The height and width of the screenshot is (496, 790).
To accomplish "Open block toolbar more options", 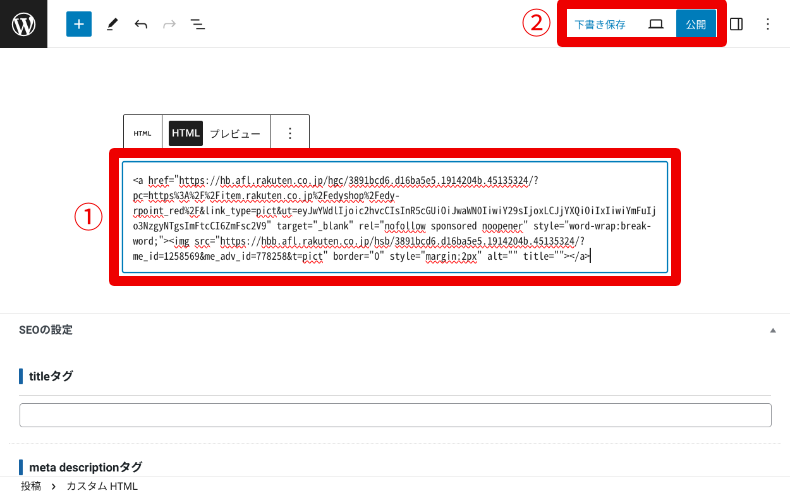I will tap(290, 133).
